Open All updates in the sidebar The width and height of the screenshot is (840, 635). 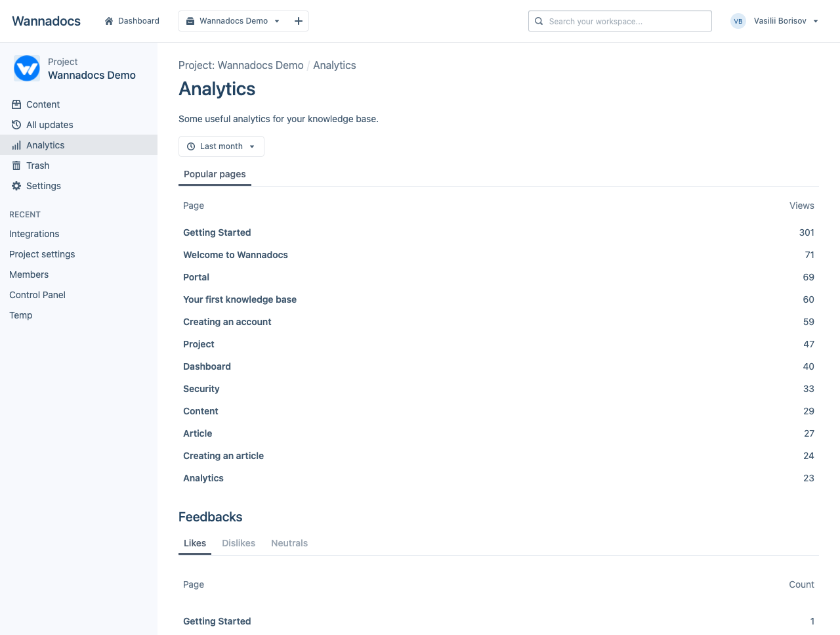(x=79, y=125)
